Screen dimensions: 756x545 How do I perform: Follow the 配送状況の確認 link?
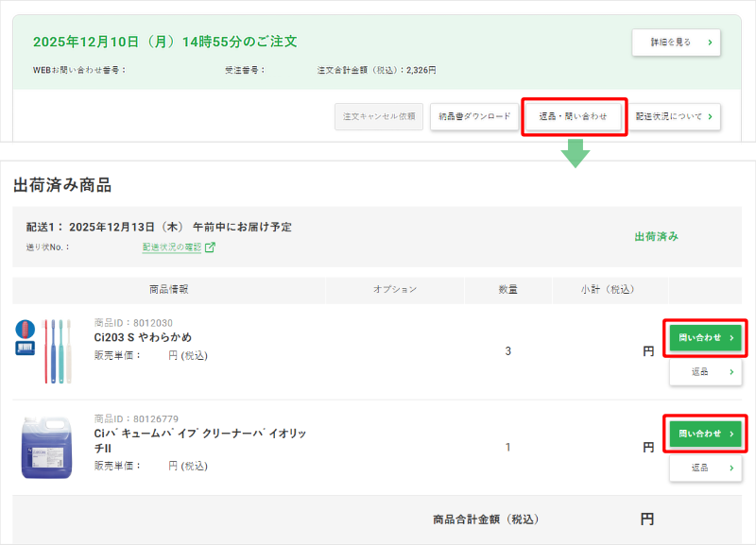[172, 247]
